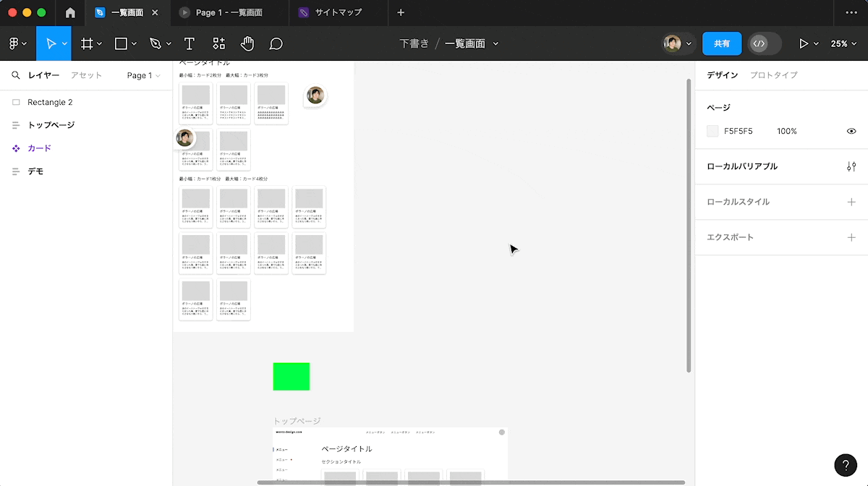The image size is (868, 486).
Task: Switch to the アセット tab
Action: 86,75
